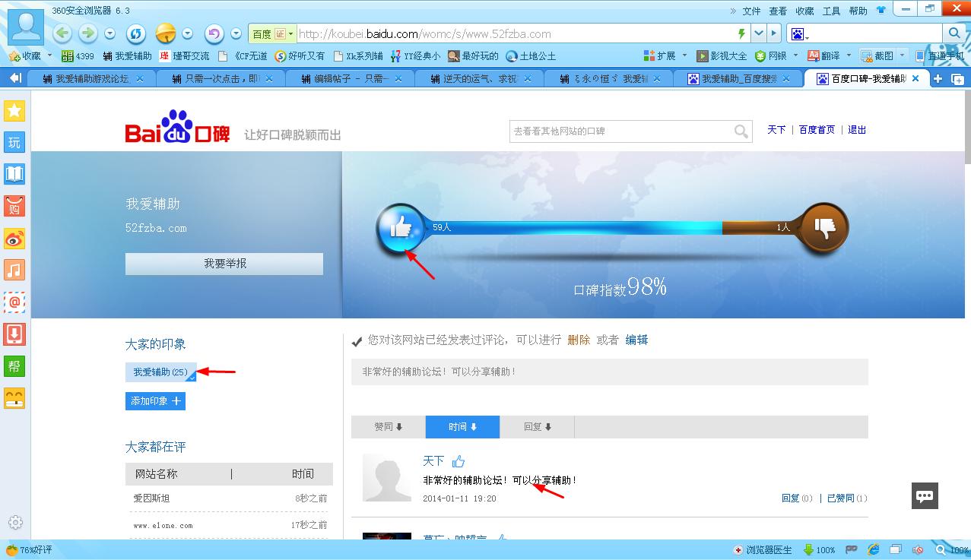971x560 pixels.
Task: Click the browser address bar URL field
Action: tap(515, 34)
